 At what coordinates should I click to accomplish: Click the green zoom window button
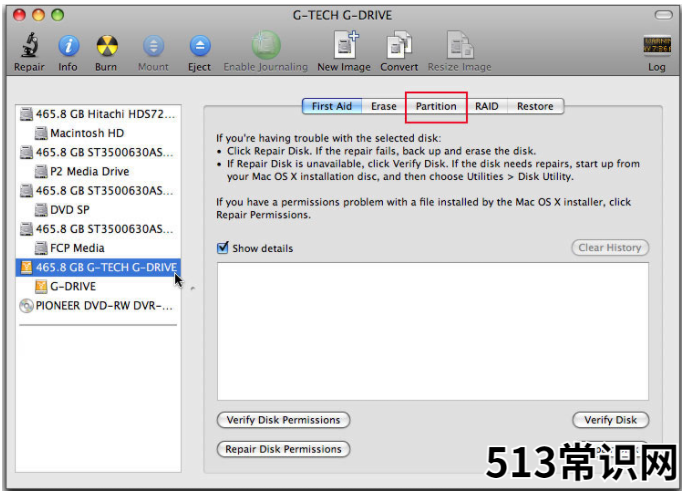(57, 15)
